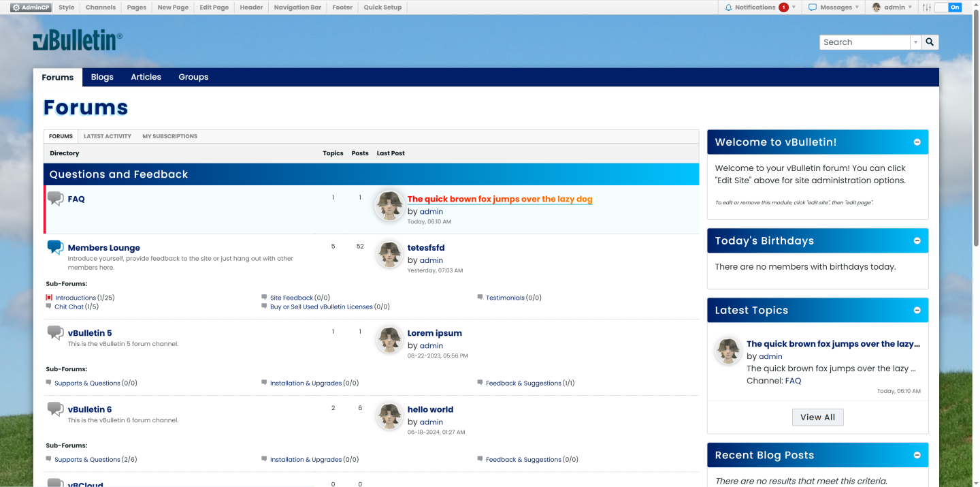Click admin avatar in FAQ last post
The image size is (980, 487).
[x=389, y=206]
